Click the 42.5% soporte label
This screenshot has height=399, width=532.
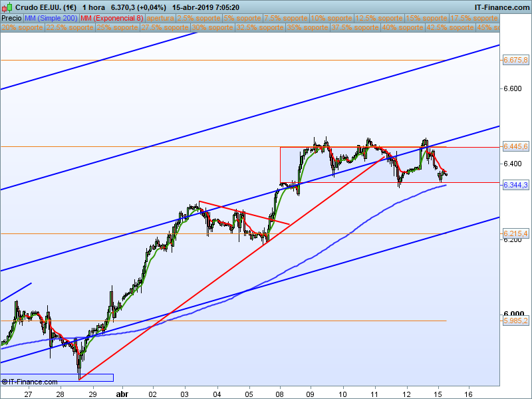click(450, 27)
